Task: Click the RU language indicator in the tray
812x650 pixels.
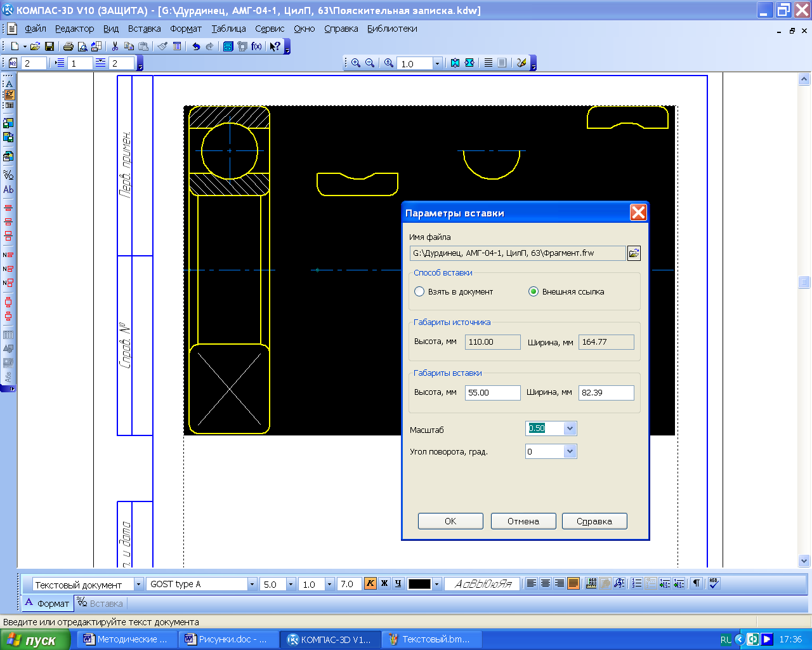Action: click(726, 640)
